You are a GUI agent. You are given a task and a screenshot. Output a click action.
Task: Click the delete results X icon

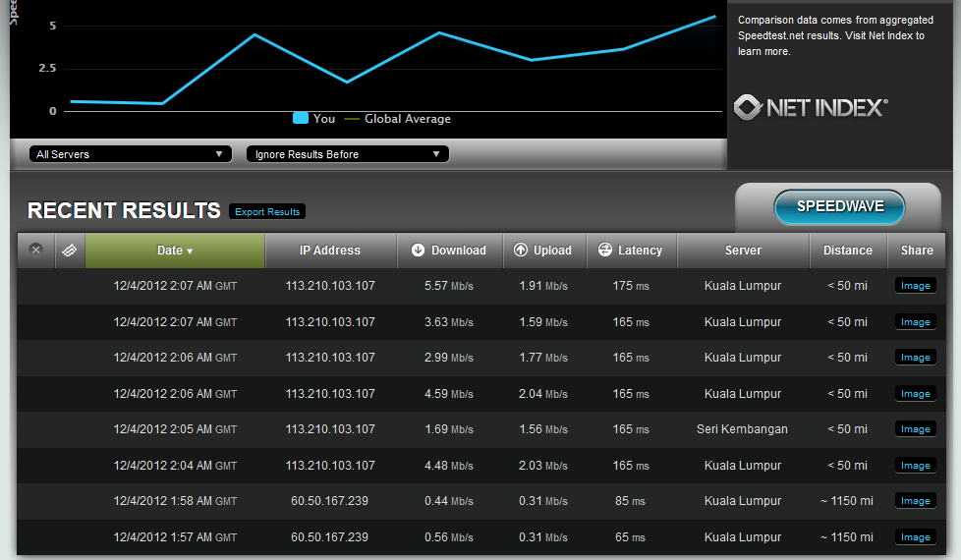tap(36, 251)
